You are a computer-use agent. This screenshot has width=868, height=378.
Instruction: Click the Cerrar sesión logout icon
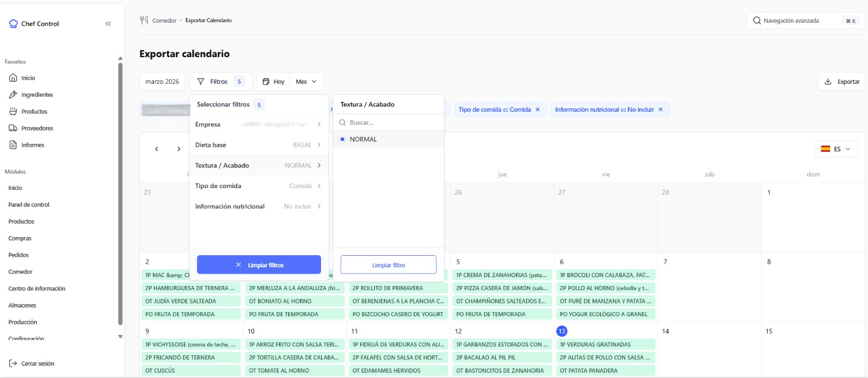click(13, 363)
